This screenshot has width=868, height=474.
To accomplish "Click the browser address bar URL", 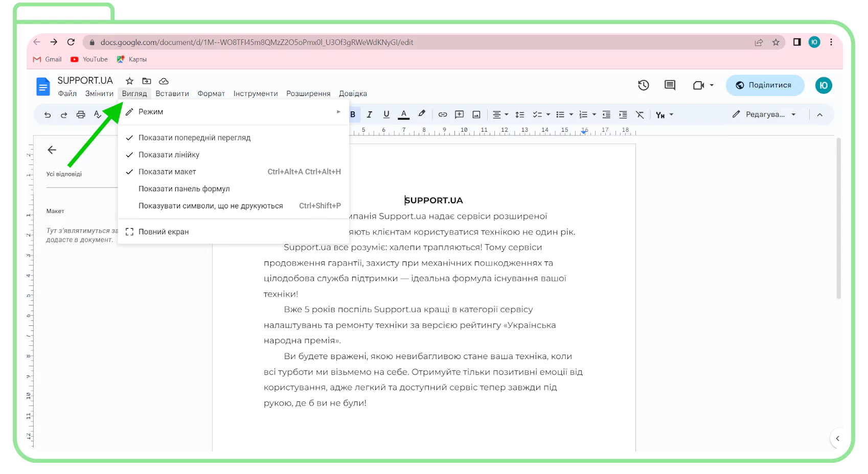I will tap(257, 42).
